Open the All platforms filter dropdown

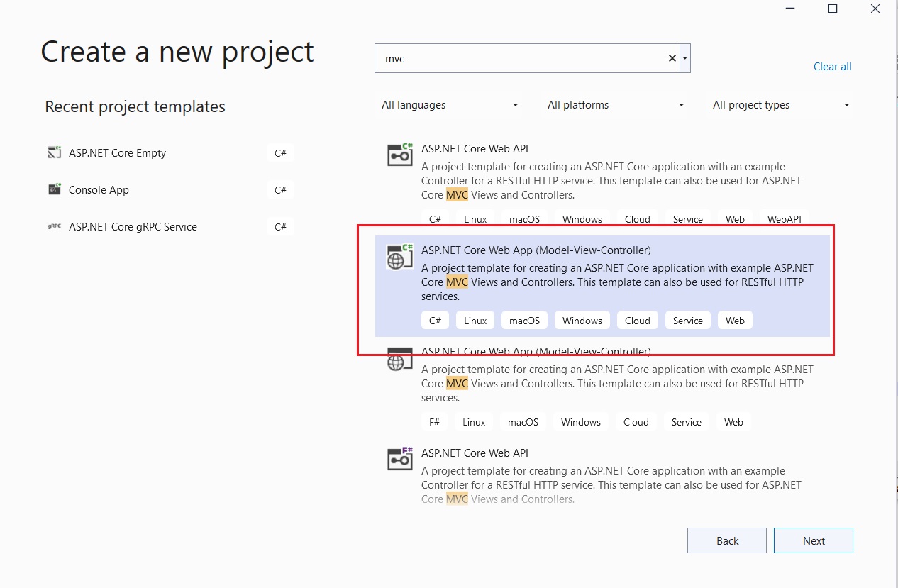pos(616,105)
